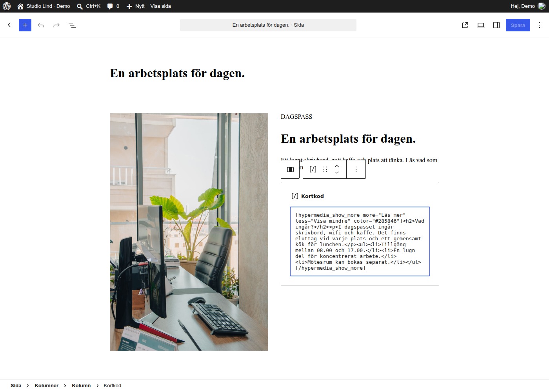This screenshot has height=392, width=549.
Task: Open the comments bubble showing 0
Action: pyautogui.click(x=113, y=6)
